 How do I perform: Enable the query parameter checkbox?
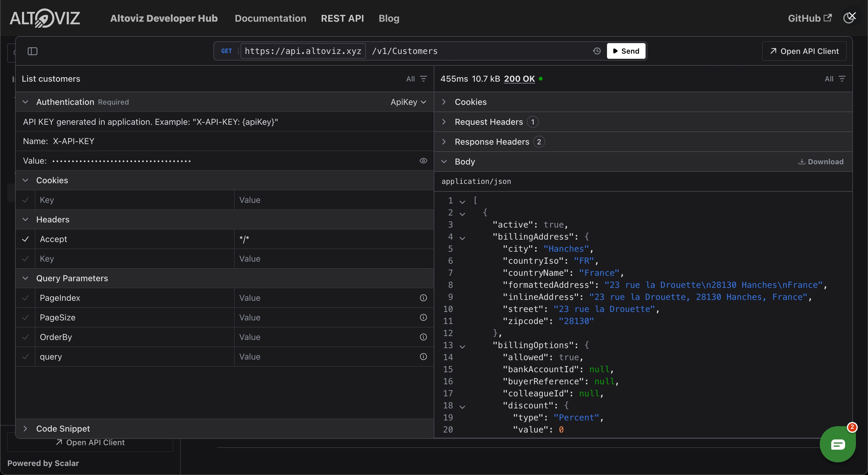click(25, 357)
